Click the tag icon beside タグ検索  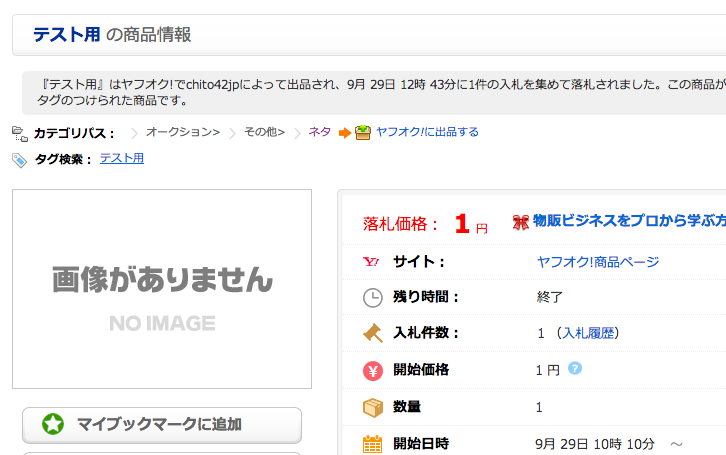coord(19,159)
